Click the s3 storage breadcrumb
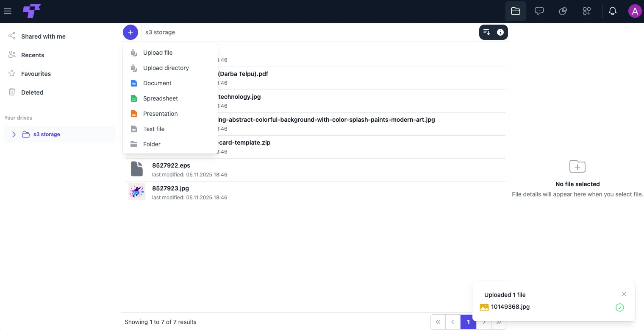Image resolution: width=644 pixels, height=330 pixels. (160, 32)
